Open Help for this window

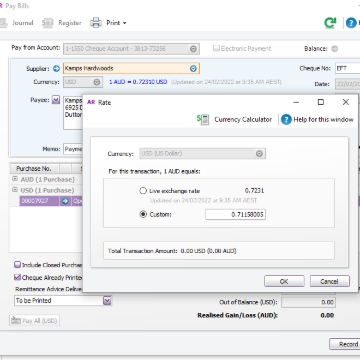click(317, 119)
